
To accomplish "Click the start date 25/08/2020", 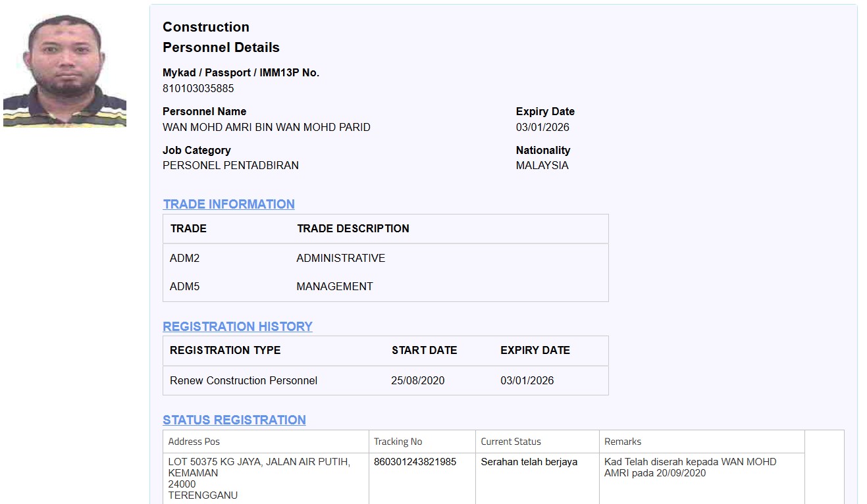I will tap(417, 380).
